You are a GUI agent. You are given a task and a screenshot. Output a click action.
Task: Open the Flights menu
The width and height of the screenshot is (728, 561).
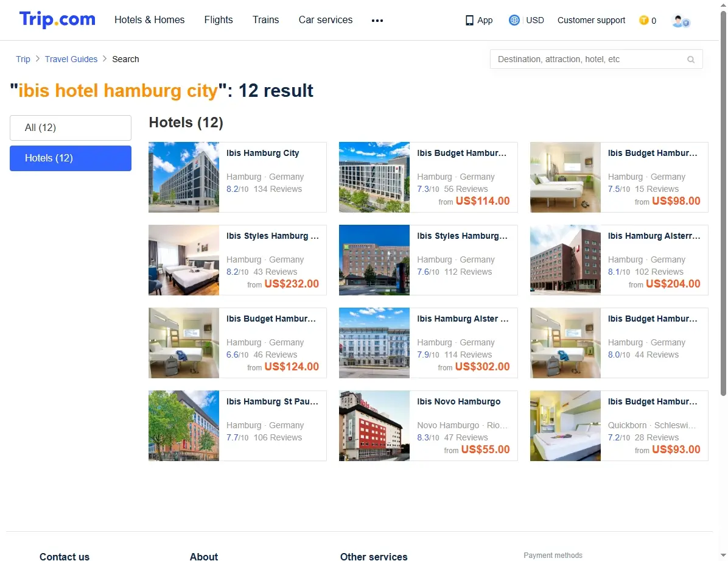tap(219, 20)
